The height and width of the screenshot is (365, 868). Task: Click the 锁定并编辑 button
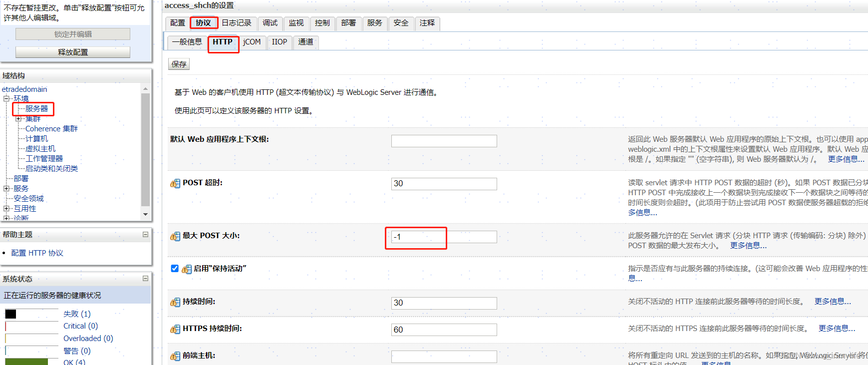[x=73, y=34]
